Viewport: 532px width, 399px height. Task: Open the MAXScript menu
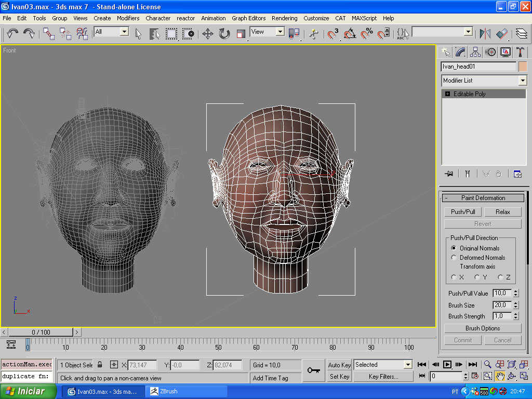364,18
